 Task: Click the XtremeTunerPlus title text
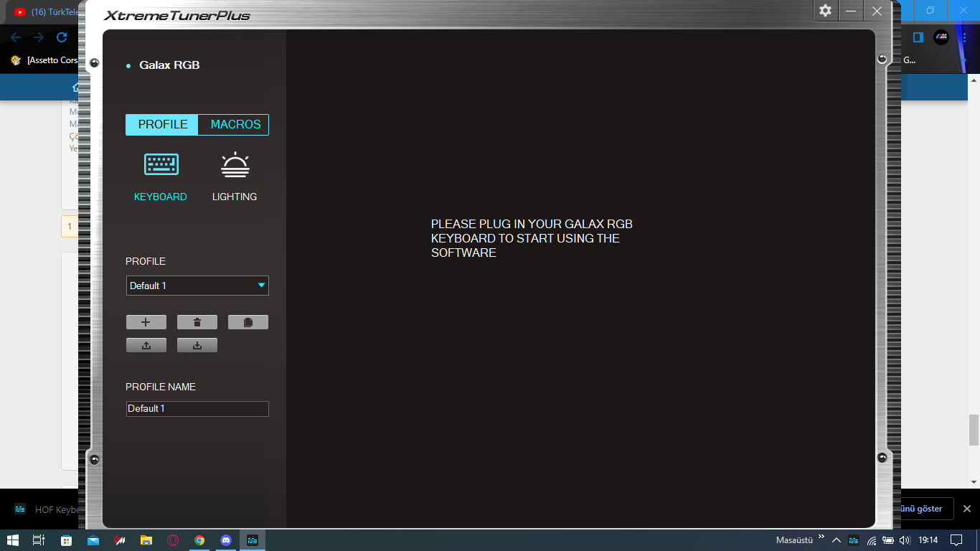tap(177, 16)
